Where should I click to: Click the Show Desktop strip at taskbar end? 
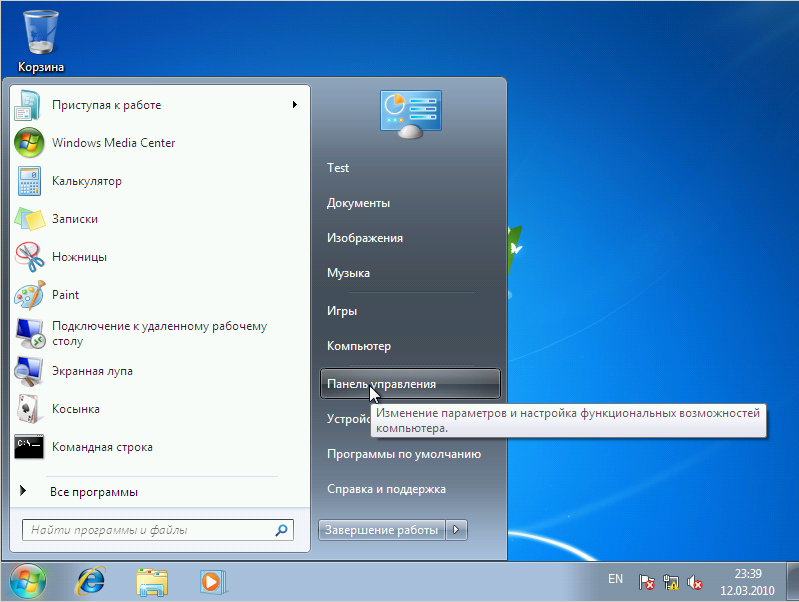(793, 582)
